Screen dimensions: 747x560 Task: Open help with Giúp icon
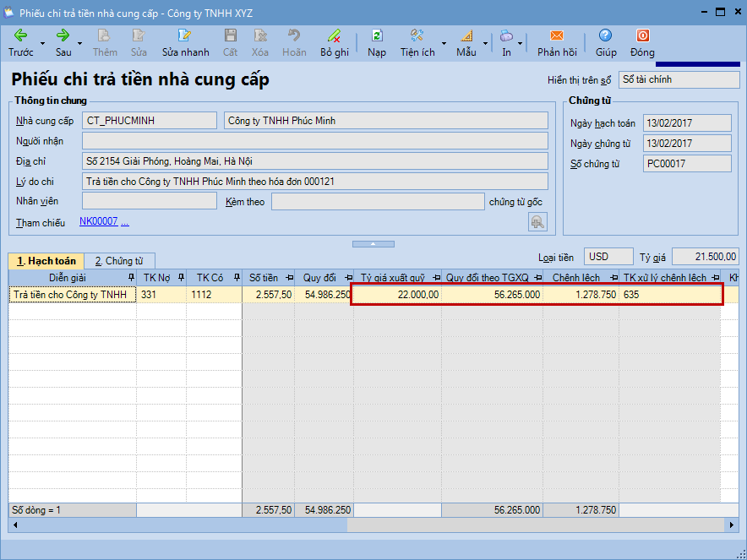click(606, 43)
